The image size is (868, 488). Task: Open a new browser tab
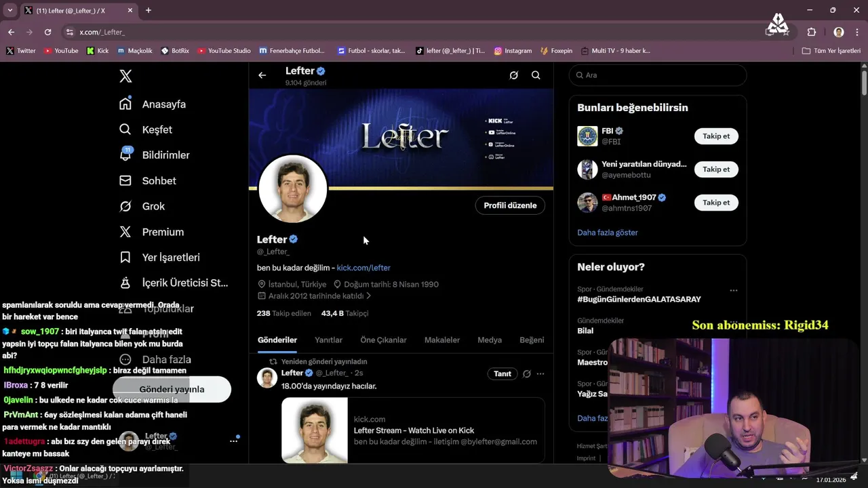(149, 10)
